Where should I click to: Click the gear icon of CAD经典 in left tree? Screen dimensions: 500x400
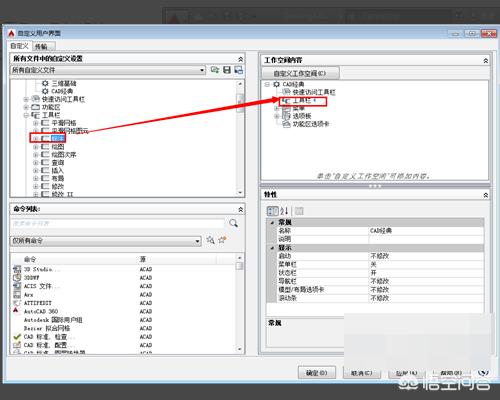click(x=45, y=91)
